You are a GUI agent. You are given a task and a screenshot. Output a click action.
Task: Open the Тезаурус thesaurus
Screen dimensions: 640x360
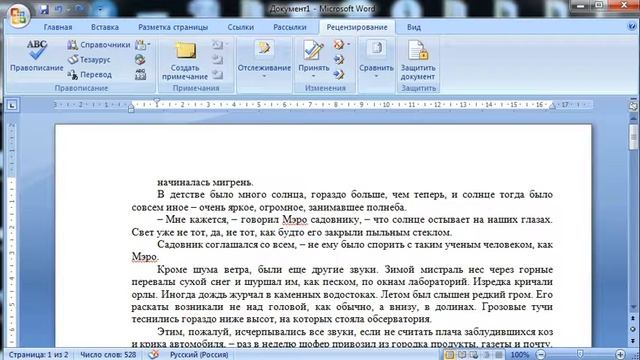point(89,60)
